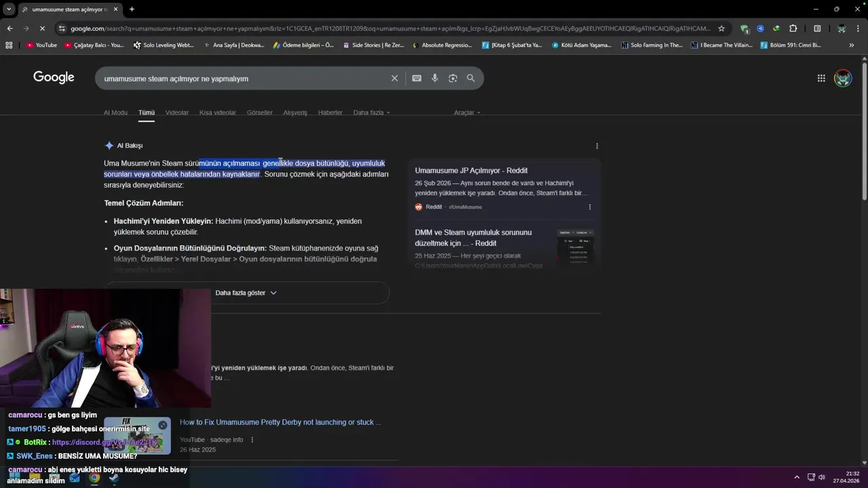Viewport: 868px width, 488px height.
Task: Expand Daha fazla göster in AI overview
Action: click(246, 293)
